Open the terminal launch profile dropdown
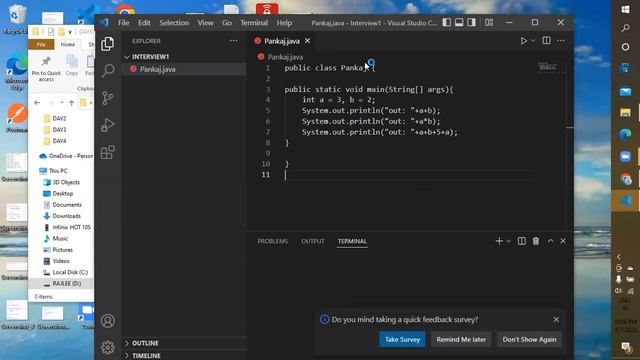The image size is (640, 360). (x=508, y=241)
